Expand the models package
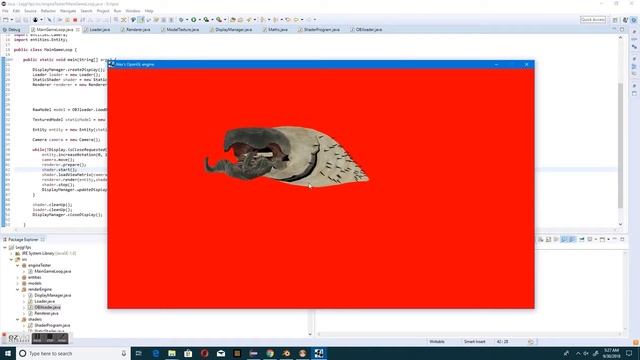Image resolution: width=640 pixels, height=360 pixels. point(18,283)
